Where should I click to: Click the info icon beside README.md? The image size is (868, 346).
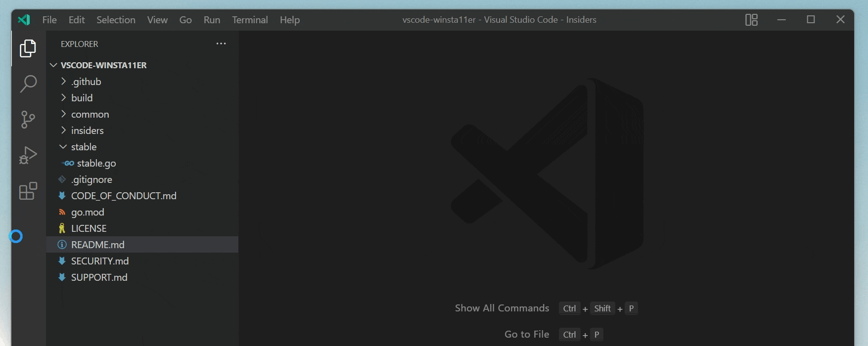tap(62, 245)
